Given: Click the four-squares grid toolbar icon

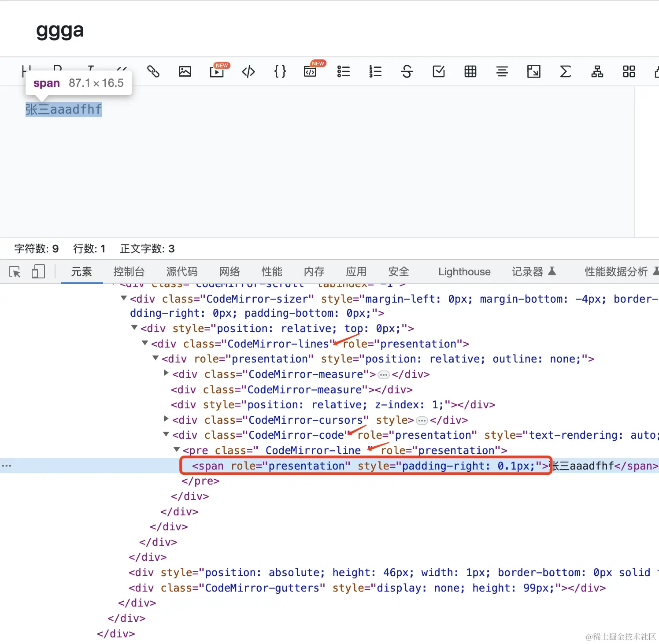Looking at the screenshot, I should coord(629,71).
